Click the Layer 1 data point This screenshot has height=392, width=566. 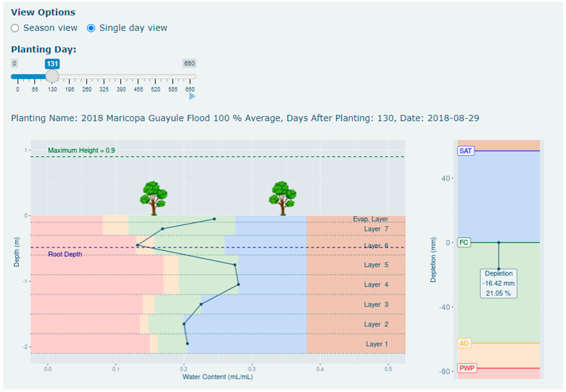187,344
